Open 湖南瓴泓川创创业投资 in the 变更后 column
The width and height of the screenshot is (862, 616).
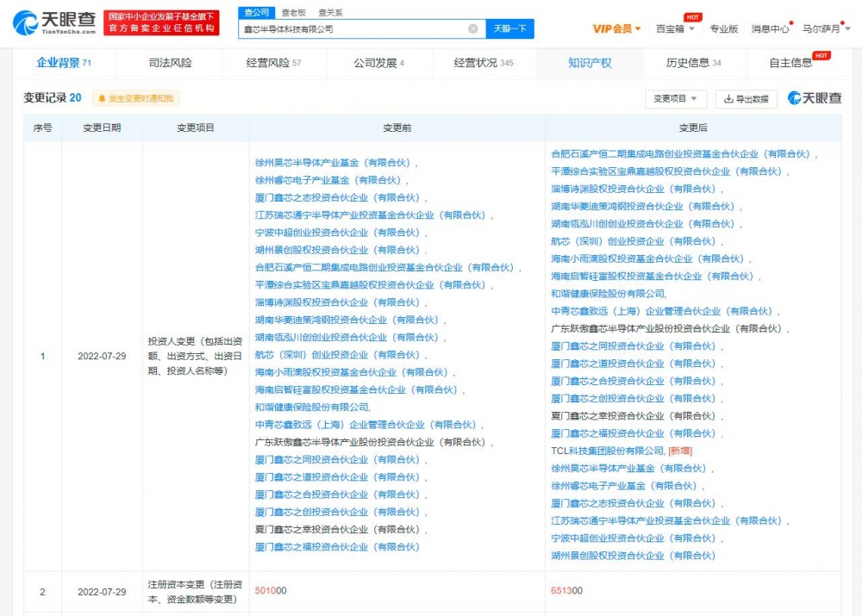643,224
